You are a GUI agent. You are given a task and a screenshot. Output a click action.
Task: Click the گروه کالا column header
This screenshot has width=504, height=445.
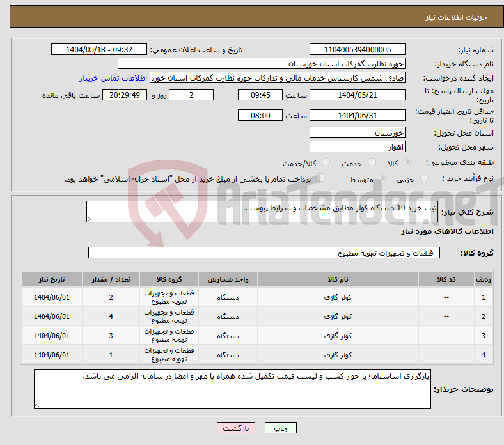[x=169, y=279]
